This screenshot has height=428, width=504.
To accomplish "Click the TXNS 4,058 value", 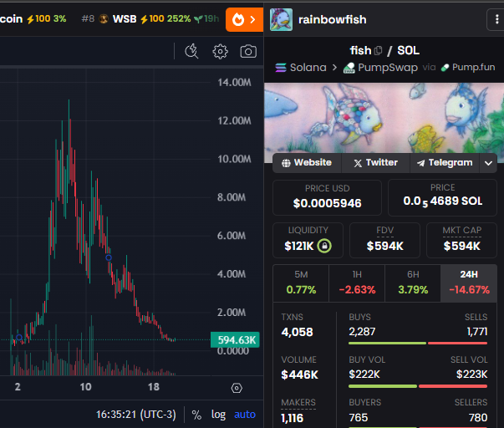I will pos(297,332).
